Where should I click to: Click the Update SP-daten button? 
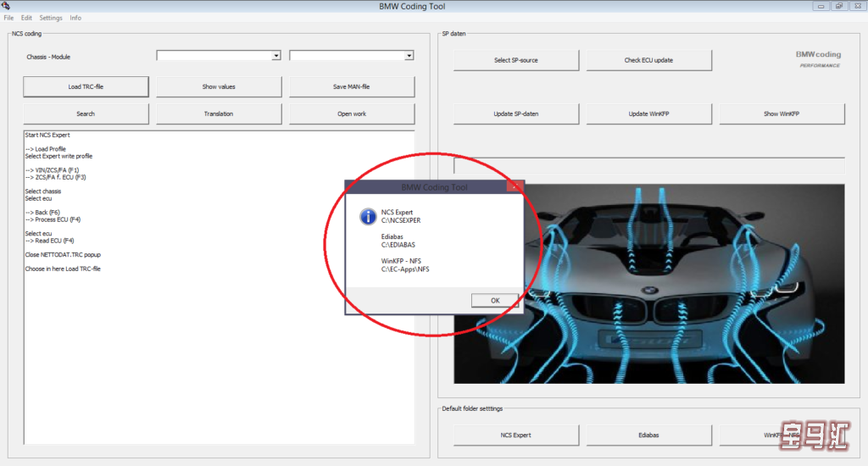(x=516, y=114)
